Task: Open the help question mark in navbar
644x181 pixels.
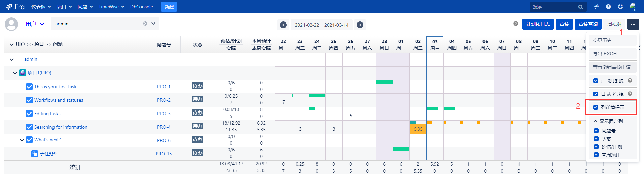Action: (x=608, y=7)
